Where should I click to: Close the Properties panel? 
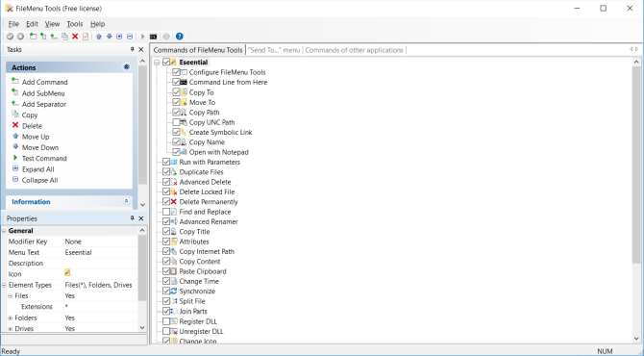coord(141,218)
